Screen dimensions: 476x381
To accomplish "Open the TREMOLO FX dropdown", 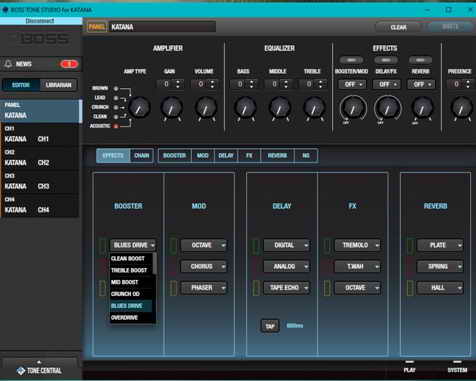I will coord(357,245).
